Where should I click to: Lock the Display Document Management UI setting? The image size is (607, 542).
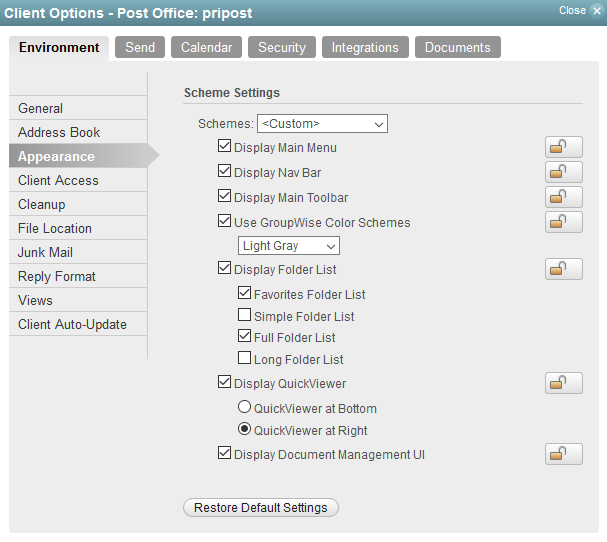pyautogui.click(x=564, y=454)
